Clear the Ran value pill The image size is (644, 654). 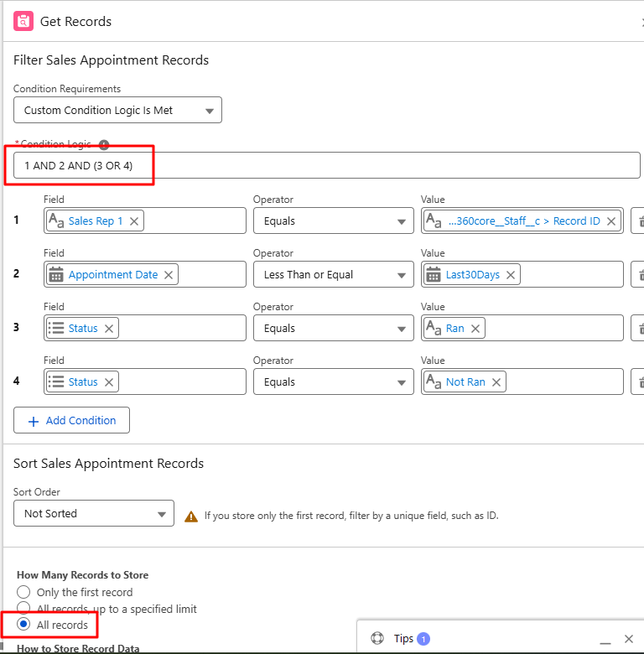(475, 329)
